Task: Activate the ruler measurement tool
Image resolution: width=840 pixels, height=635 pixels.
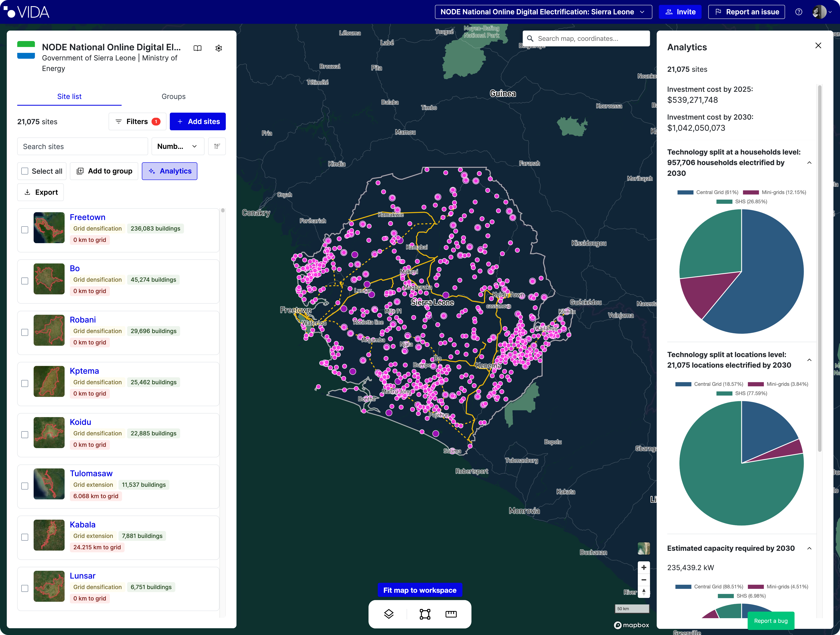Action: tap(451, 614)
